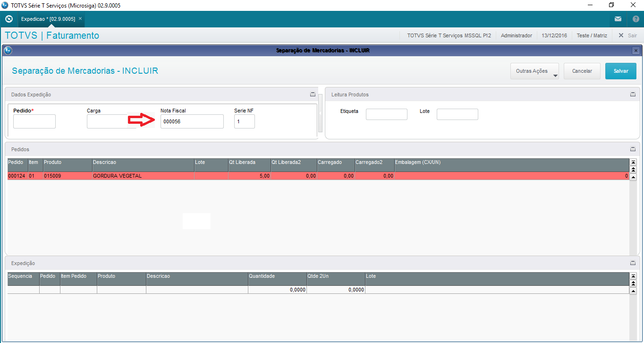
Task: Page up in the Pedidos grid
Action: tap(633, 169)
